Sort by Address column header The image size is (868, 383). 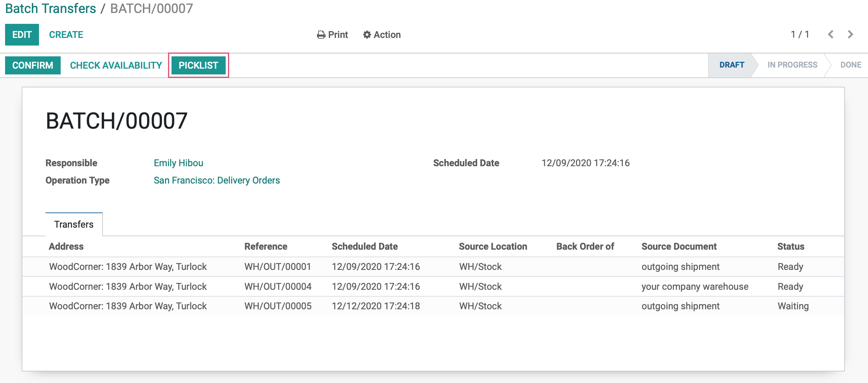coord(66,246)
